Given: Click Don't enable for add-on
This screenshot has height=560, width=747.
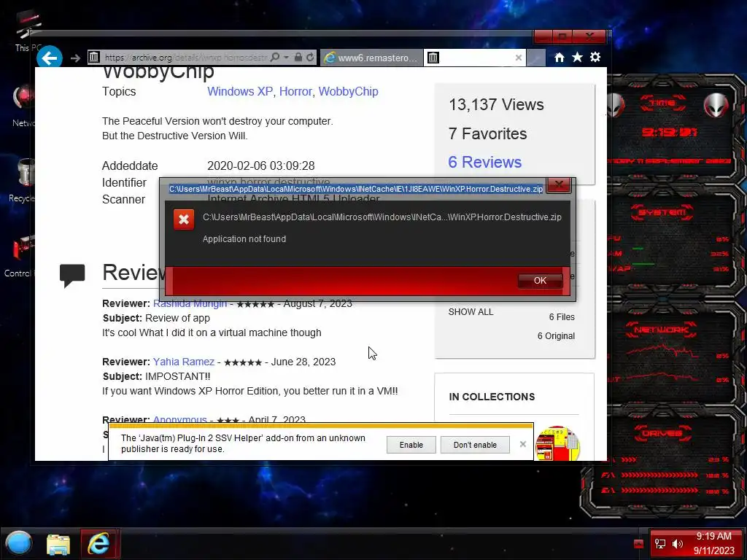Looking at the screenshot, I should pos(475,445).
